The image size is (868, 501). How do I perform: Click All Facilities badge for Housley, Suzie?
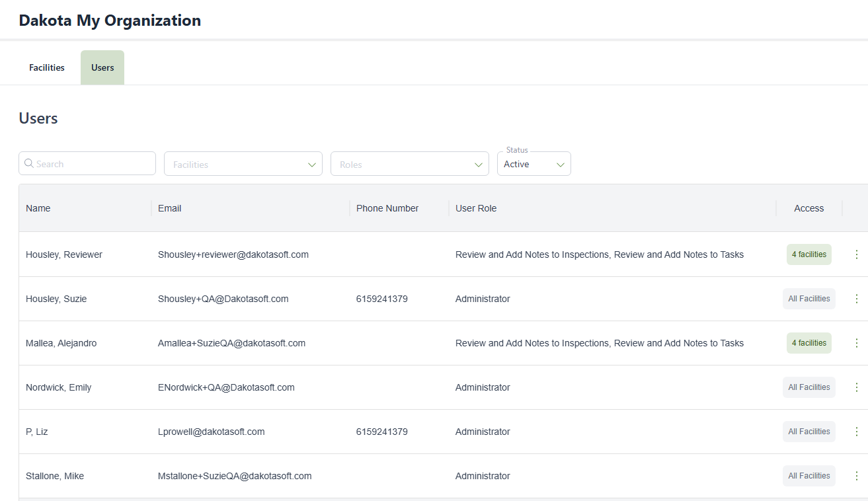point(809,299)
